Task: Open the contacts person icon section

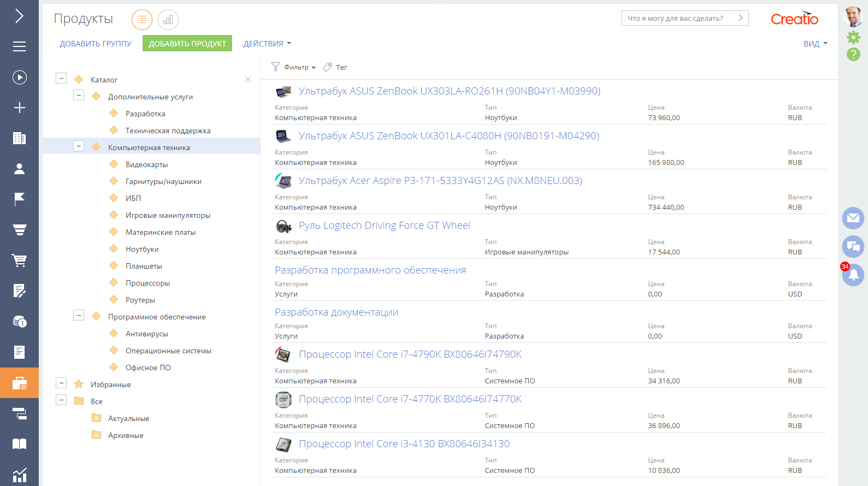Action: point(19,169)
